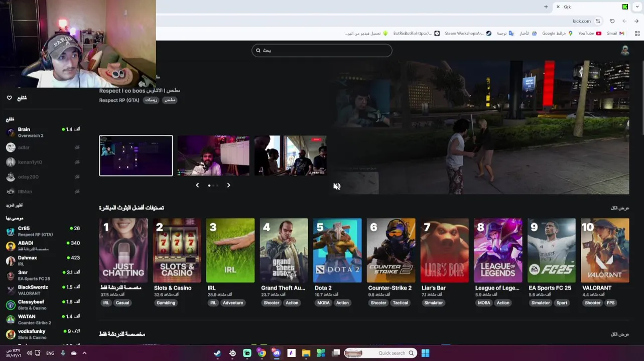The height and width of the screenshot is (361, 644).
Task: Click the Adventure tag under IRL
Action: point(232,303)
